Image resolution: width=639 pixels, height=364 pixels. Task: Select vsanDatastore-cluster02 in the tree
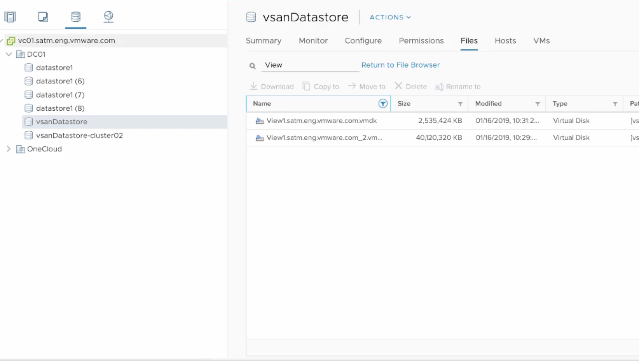(79, 136)
